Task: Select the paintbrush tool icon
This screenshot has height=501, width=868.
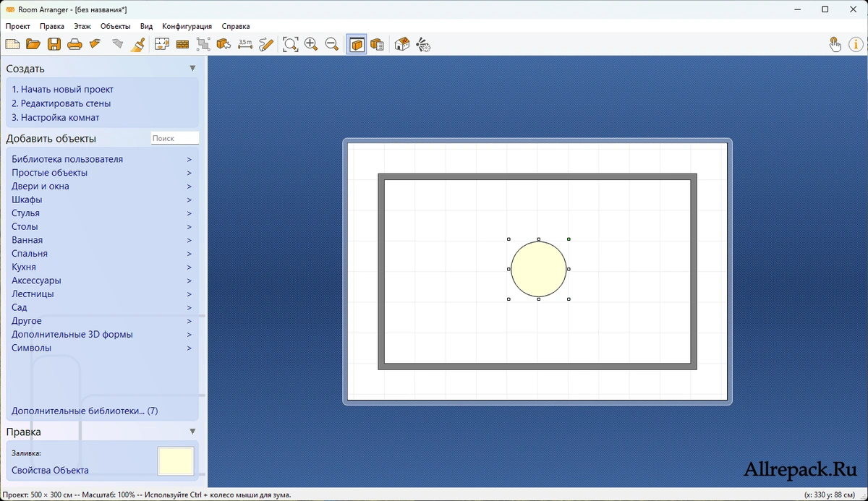Action: click(138, 44)
